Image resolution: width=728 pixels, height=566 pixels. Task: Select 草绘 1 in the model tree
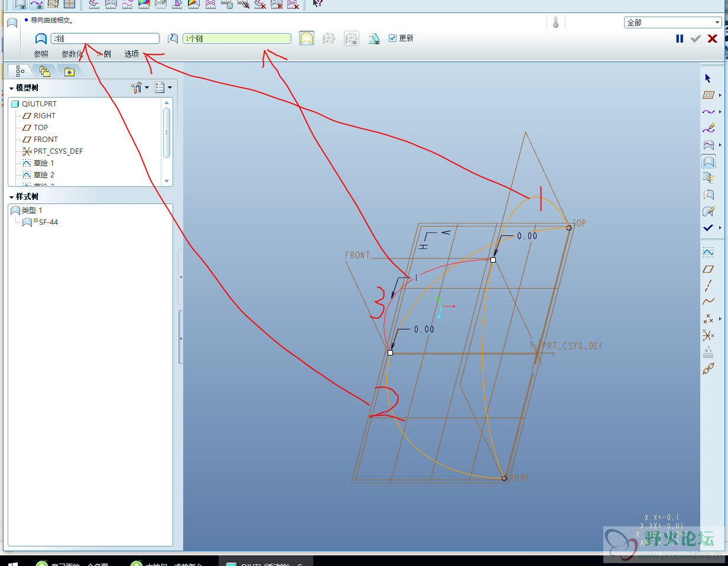pos(43,163)
